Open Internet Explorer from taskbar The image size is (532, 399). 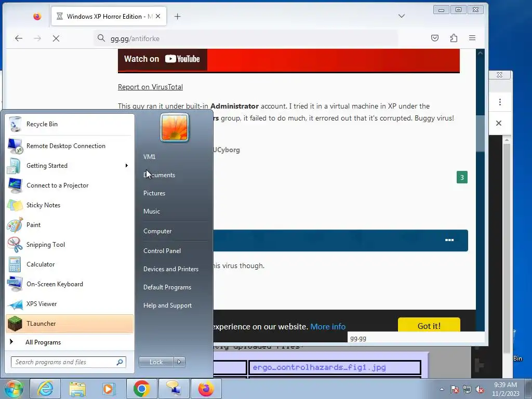click(x=45, y=389)
